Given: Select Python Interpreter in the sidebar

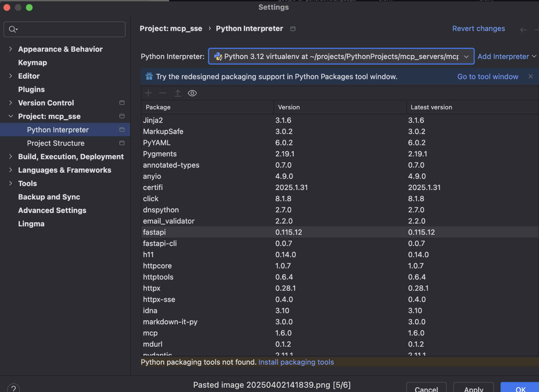Looking at the screenshot, I should point(58,130).
